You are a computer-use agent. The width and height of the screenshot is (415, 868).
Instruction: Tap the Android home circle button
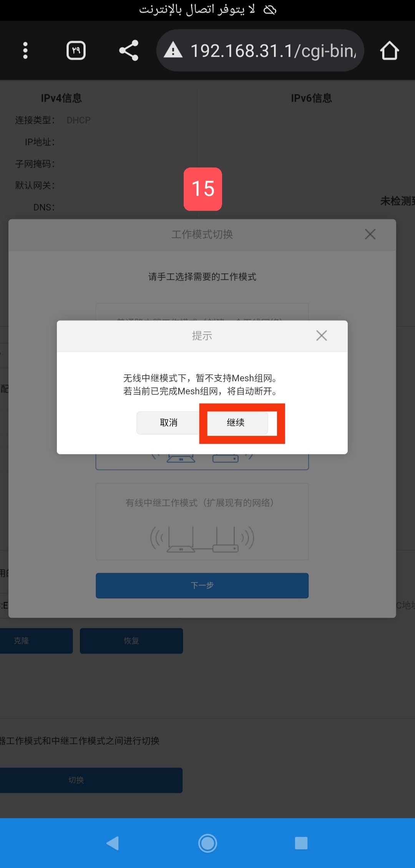[207, 843]
